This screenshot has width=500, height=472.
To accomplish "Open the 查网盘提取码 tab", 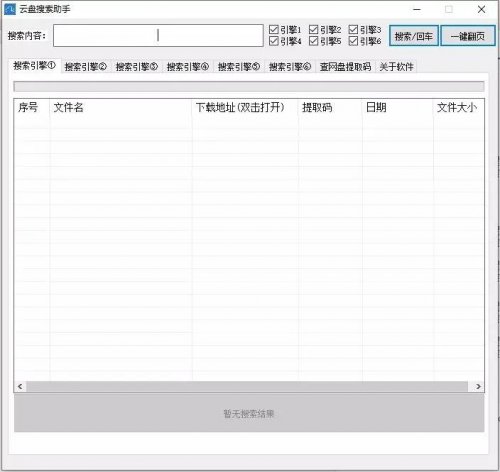I will [x=345, y=67].
